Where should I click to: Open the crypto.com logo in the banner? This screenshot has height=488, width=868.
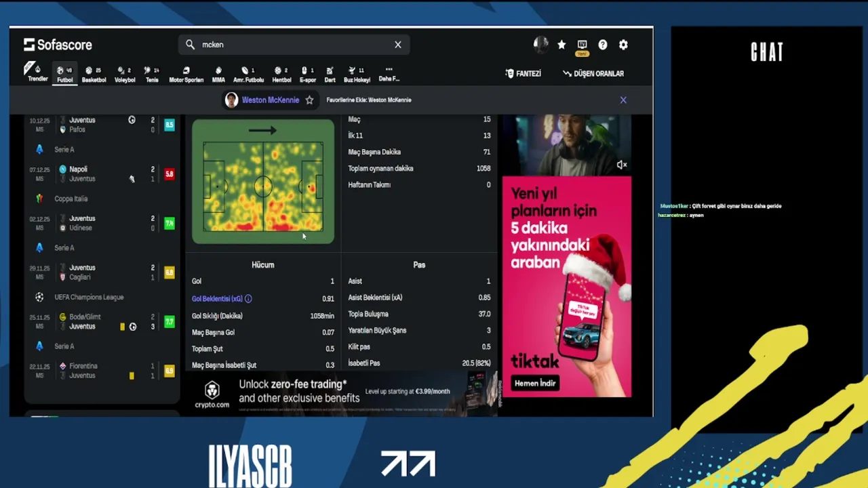[212, 394]
